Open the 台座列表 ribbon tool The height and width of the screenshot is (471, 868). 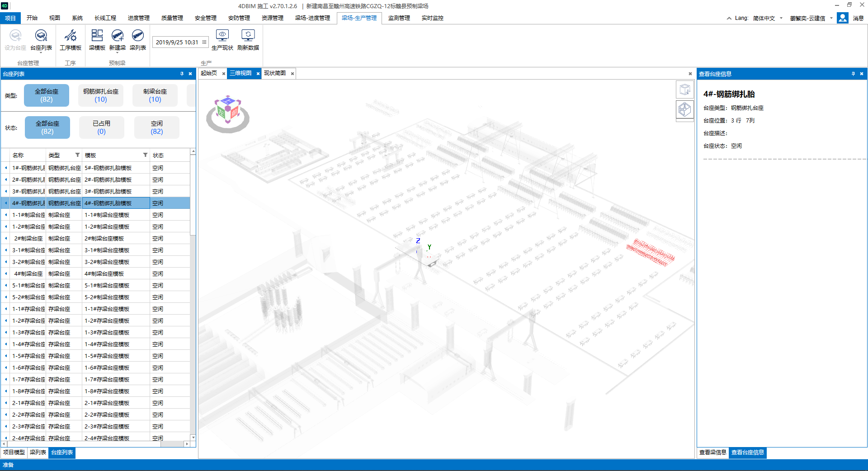pyautogui.click(x=41, y=39)
